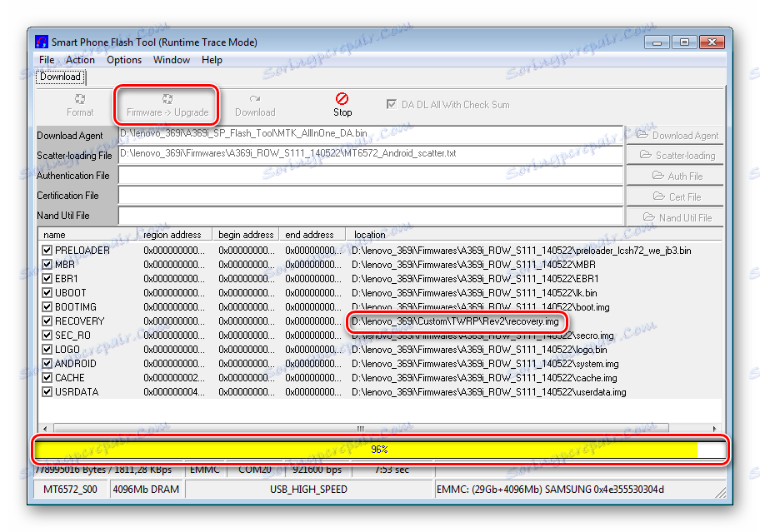The width and height of the screenshot is (760, 532).
Task: Open the Window menu
Action: pyautogui.click(x=172, y=60)
